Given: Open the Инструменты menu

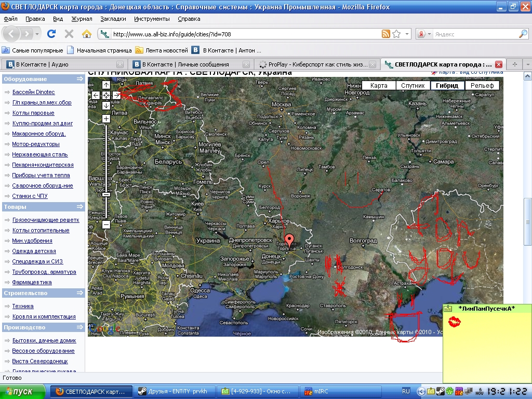Looking at the screenshot, I should 152,19.
